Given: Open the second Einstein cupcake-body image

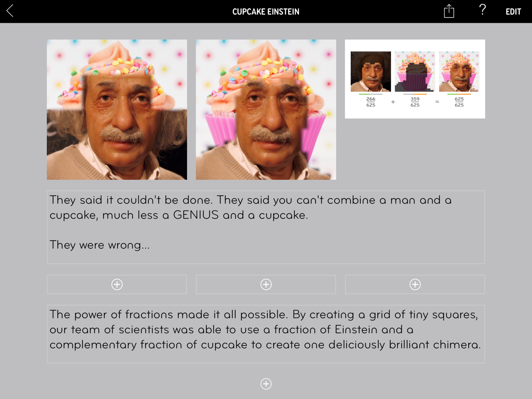Looking at the screenshot, I should click(266, 110).
